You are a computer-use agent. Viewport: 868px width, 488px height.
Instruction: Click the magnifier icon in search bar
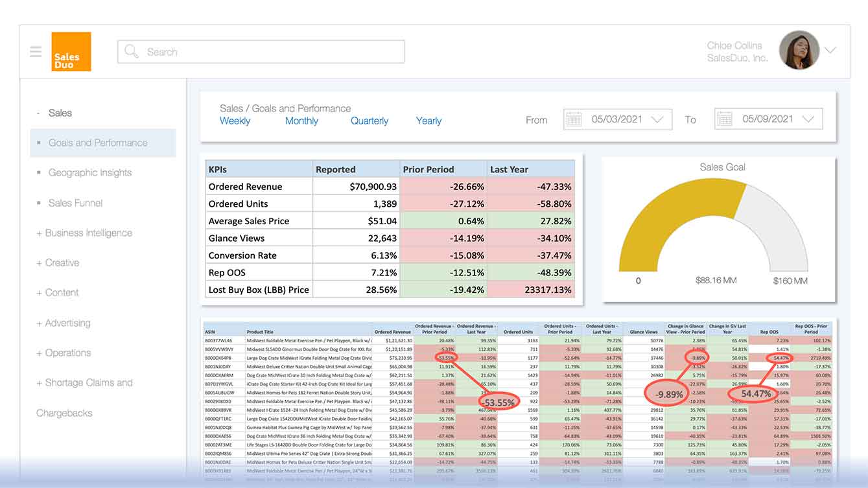click(x=132, y=51)
